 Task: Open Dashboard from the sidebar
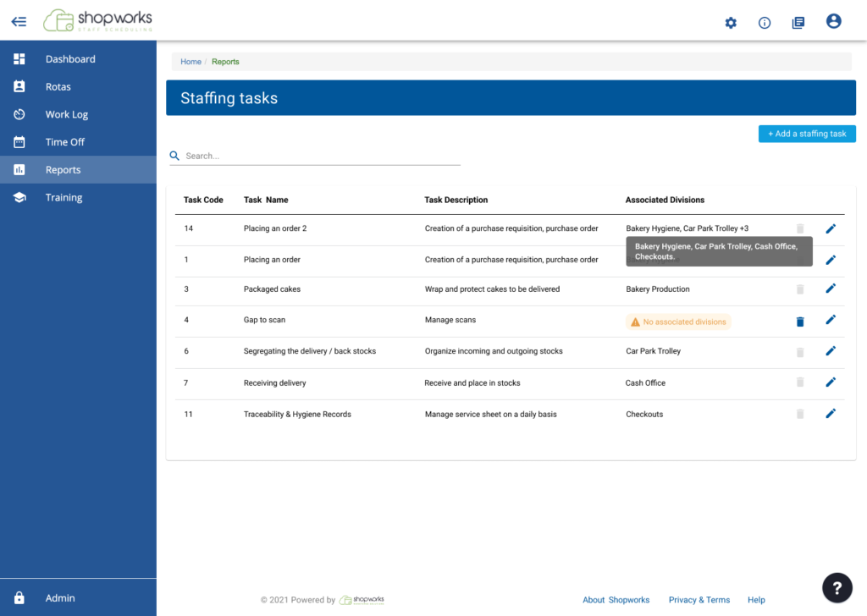click(70, 59)
